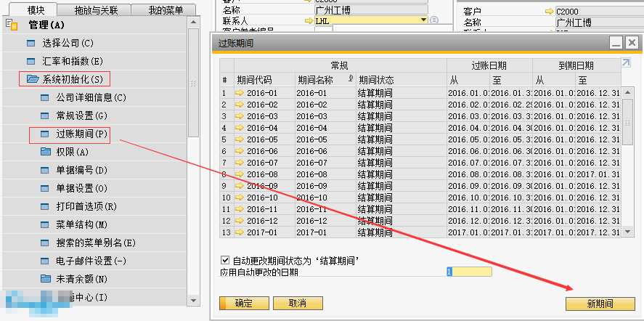Click link arrow for period 2016-10
Screen dimensions: 644x321
coord(240,198)
